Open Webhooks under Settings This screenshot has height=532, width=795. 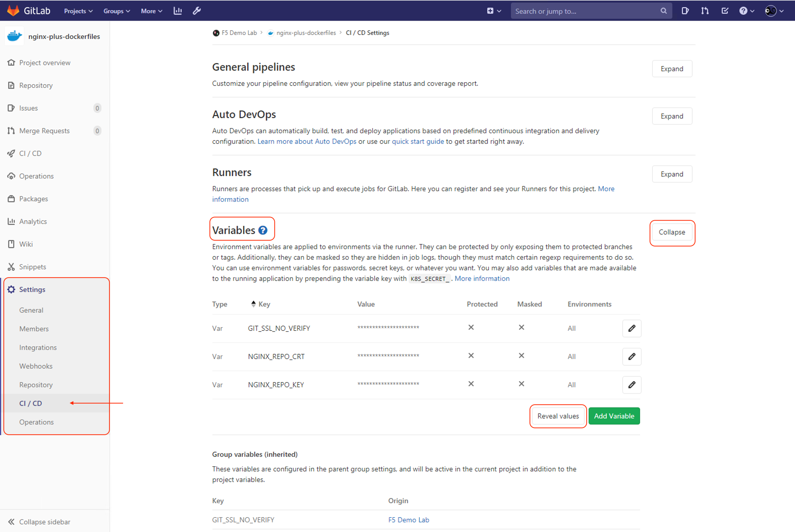[x=36, y=366]
